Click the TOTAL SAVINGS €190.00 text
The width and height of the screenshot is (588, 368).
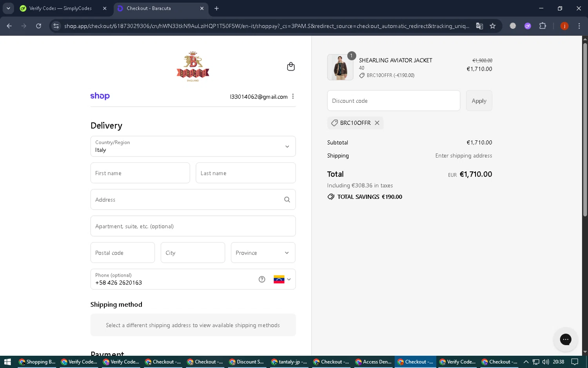(370, 197)
